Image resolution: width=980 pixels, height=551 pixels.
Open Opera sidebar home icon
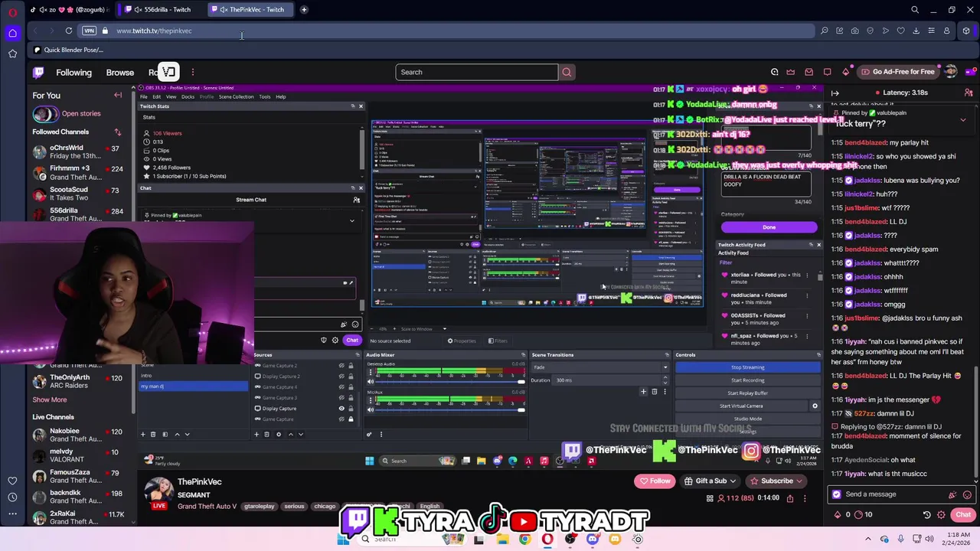12,33
